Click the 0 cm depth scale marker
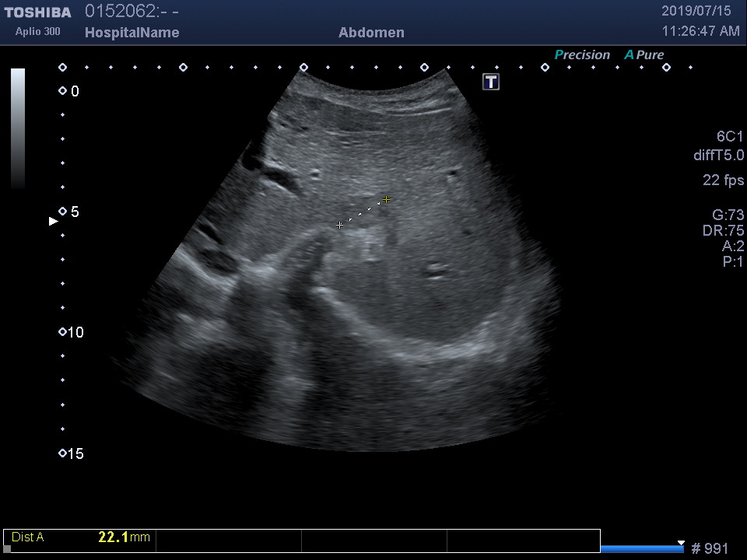The width and height of the screenshot is (747, 560). [x=63, y=91]
